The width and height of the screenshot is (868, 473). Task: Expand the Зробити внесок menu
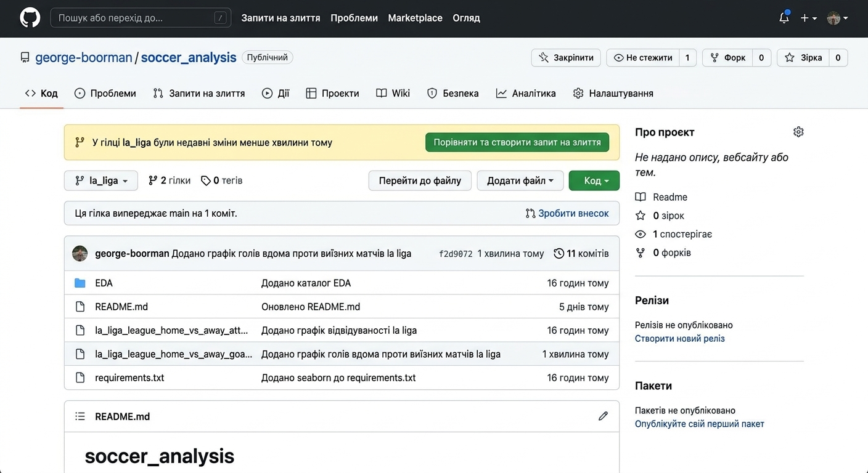[x=567, y=213]
